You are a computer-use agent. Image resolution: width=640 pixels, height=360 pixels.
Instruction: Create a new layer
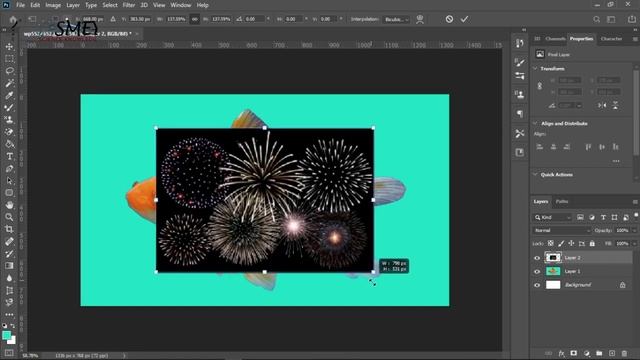click(x=611, y=353)
